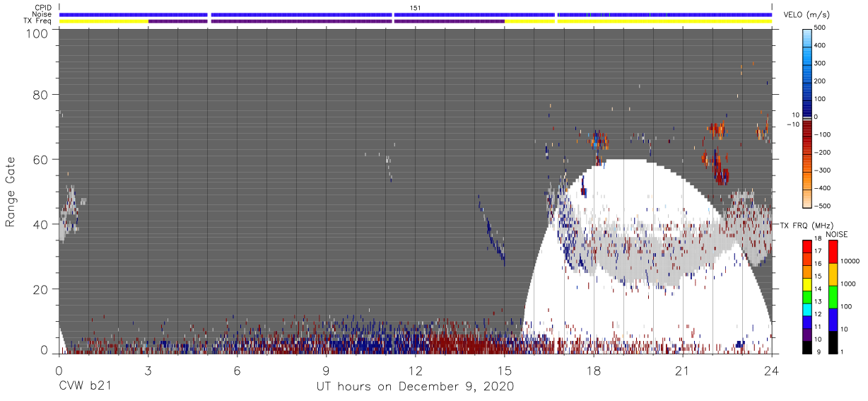Click the NOISE legend title
The width and height of the screenshot is (868, 401).
pos(836,234)
